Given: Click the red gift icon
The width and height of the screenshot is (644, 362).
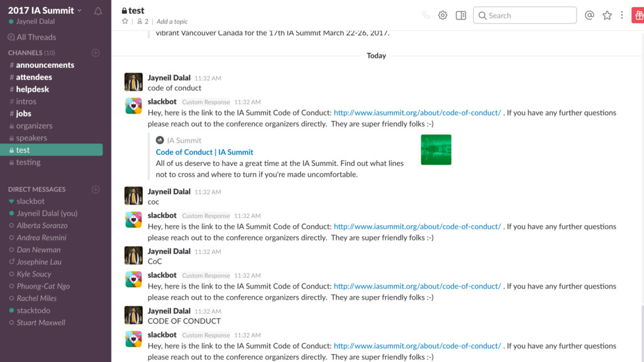Looking at the screenshot, I should (x=638, y=15).
